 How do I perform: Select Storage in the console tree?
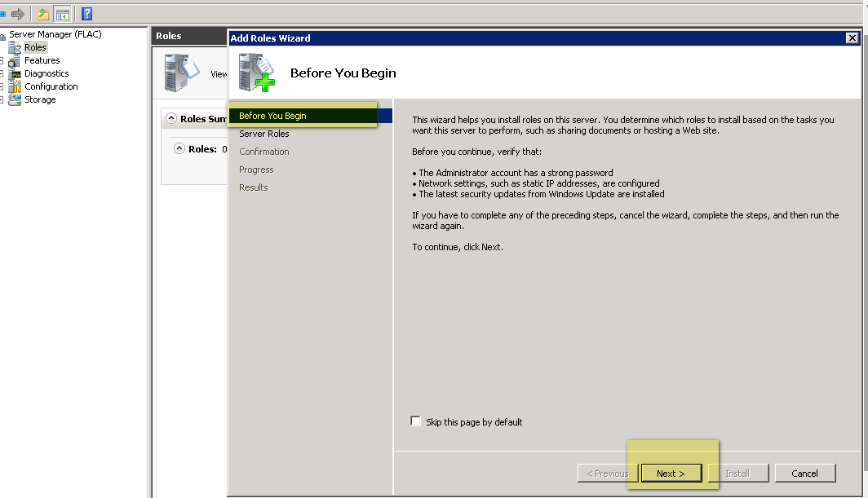(40, 99)
